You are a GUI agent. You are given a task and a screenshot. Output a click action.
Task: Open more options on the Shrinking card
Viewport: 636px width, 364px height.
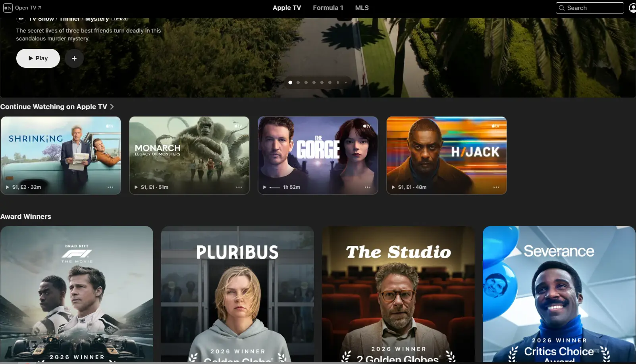(110, 187)
